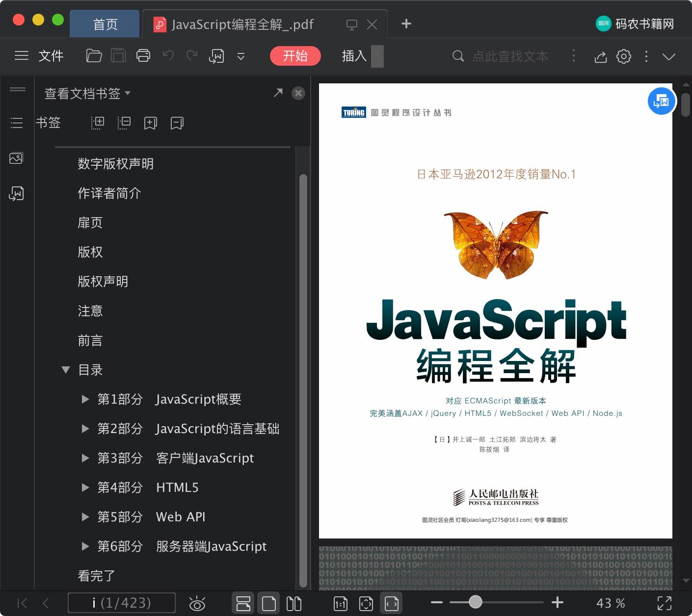Toggle fit width zoom
Image resolution: width=692 pixels, height=616 pixels.
coord(392,603)
